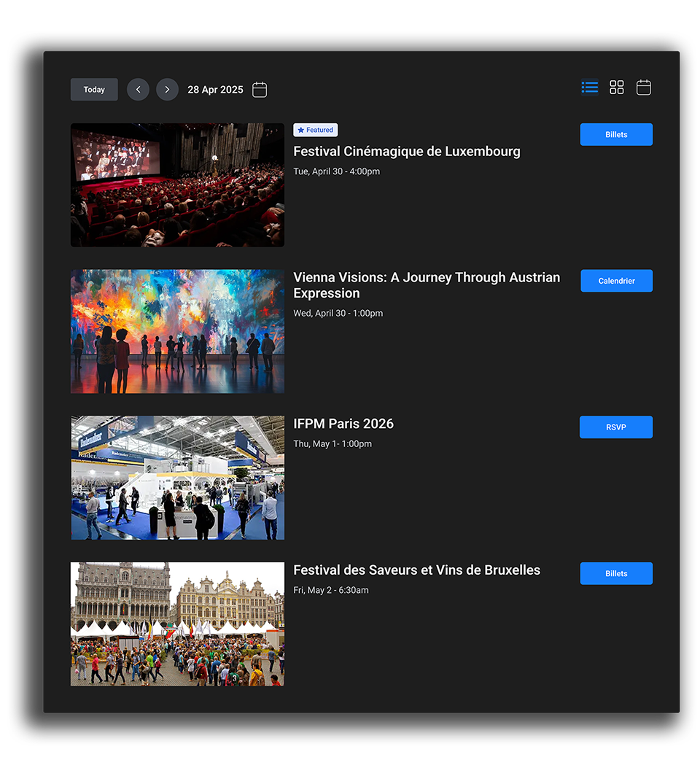Go to next date range
This screenshot has width=700, height=776.
coord(167,90)
